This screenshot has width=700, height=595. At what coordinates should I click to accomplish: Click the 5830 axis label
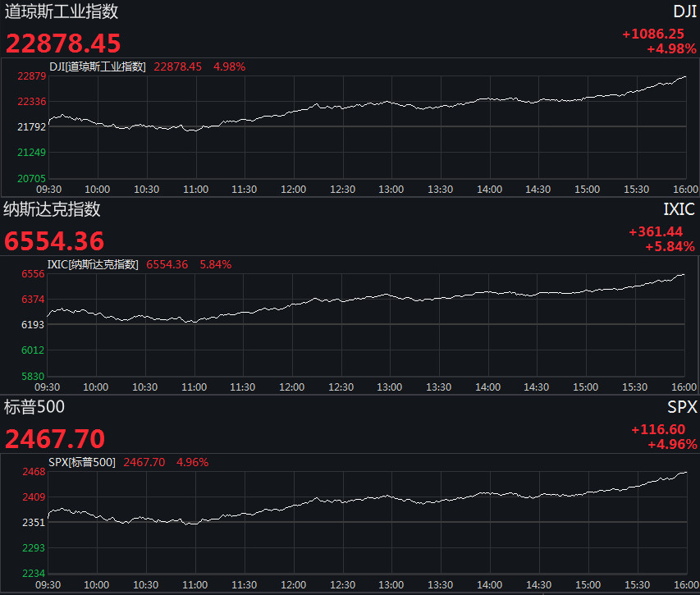point(33,376)
